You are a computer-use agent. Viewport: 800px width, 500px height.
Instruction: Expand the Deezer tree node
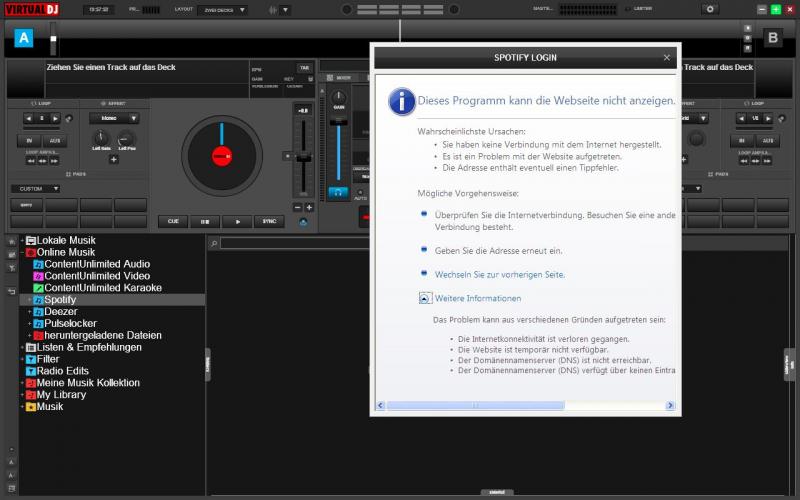(30, 312)
